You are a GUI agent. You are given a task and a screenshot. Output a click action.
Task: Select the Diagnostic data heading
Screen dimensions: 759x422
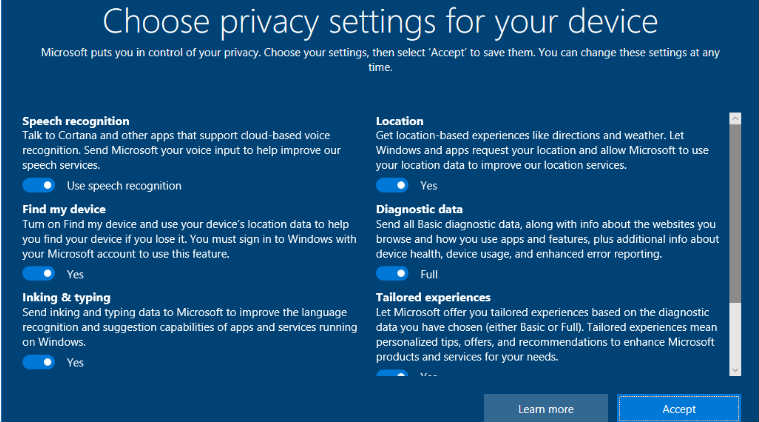coord(419,209)
